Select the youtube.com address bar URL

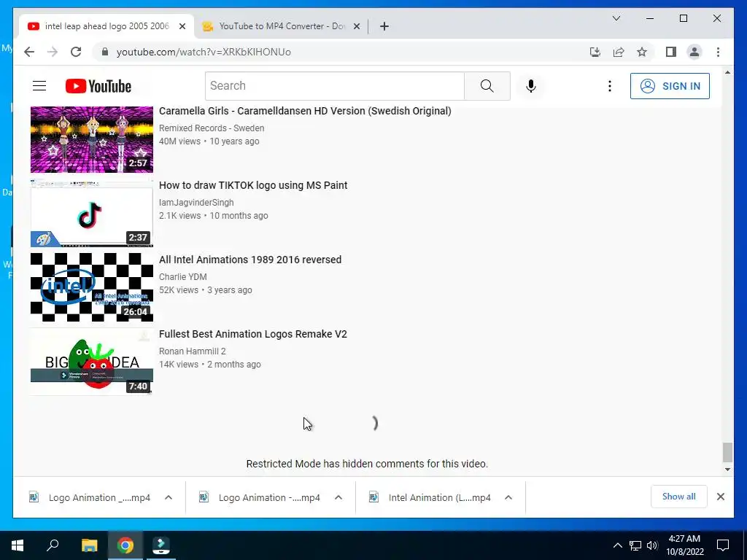pos(204,52)
